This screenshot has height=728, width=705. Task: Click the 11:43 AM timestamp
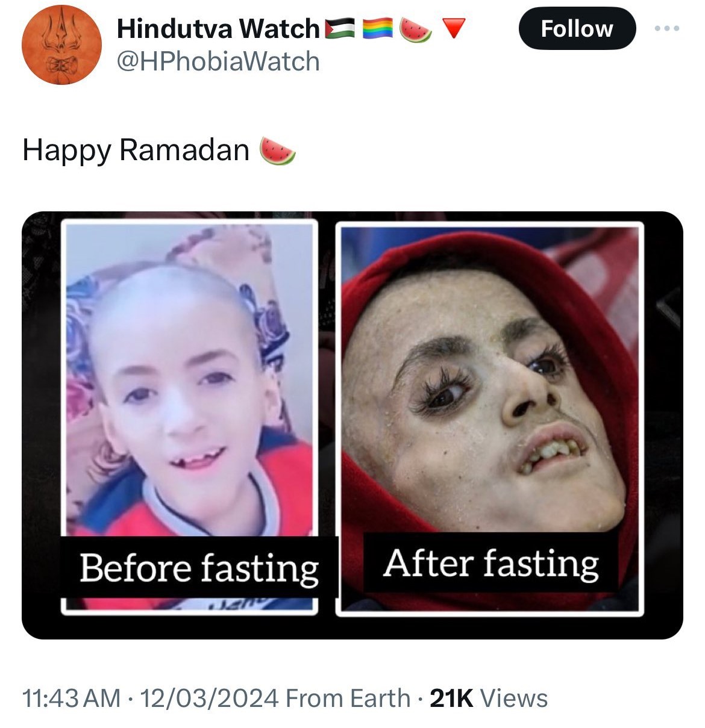(71, 698)
